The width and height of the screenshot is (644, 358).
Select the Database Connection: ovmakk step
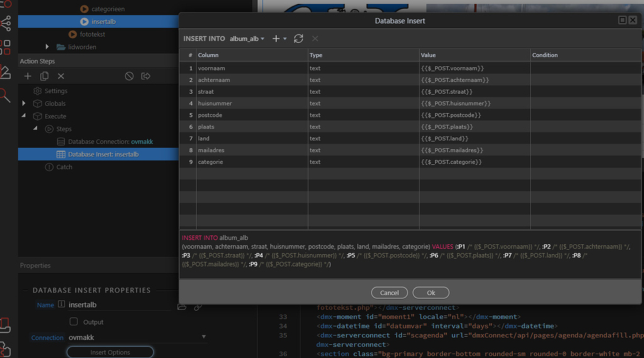(x=110, y=142)
